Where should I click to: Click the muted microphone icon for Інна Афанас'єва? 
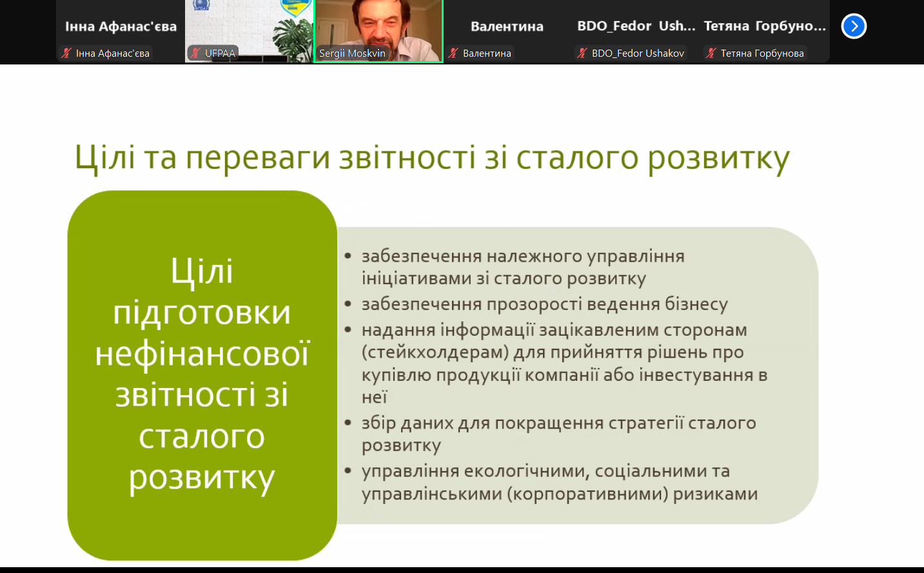click(x=66, y=53)
